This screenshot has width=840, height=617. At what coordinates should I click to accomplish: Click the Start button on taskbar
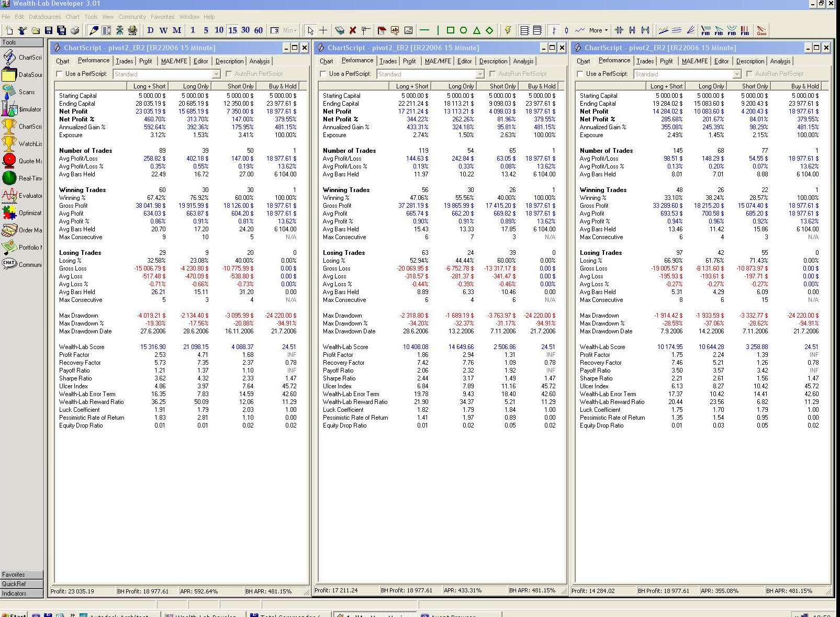click(14, 614)
